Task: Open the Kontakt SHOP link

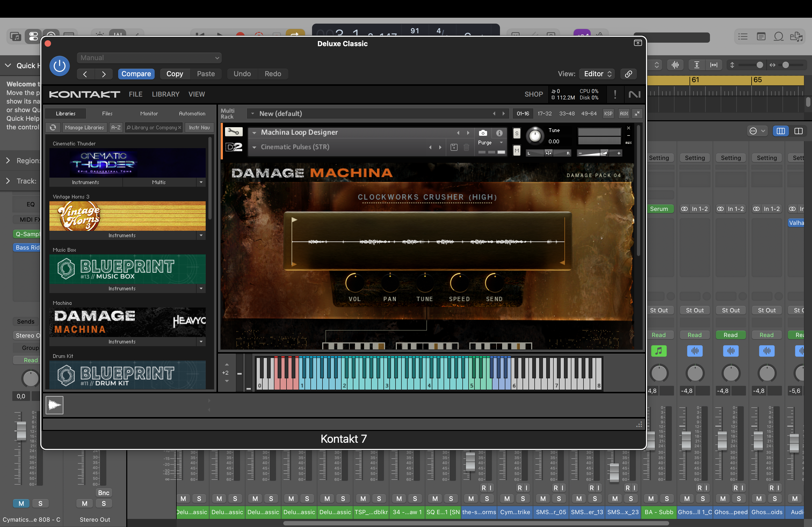Action: (x=534, y=94)
